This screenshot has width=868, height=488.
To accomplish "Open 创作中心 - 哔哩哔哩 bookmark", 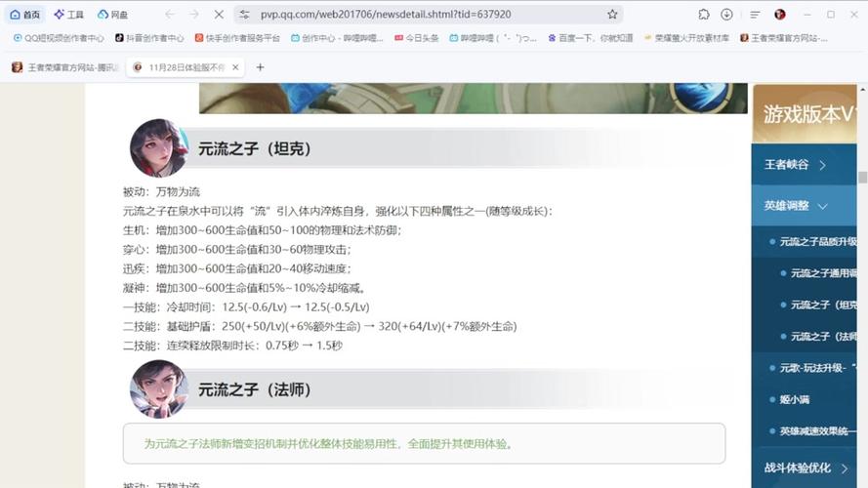I will (337, 38).
